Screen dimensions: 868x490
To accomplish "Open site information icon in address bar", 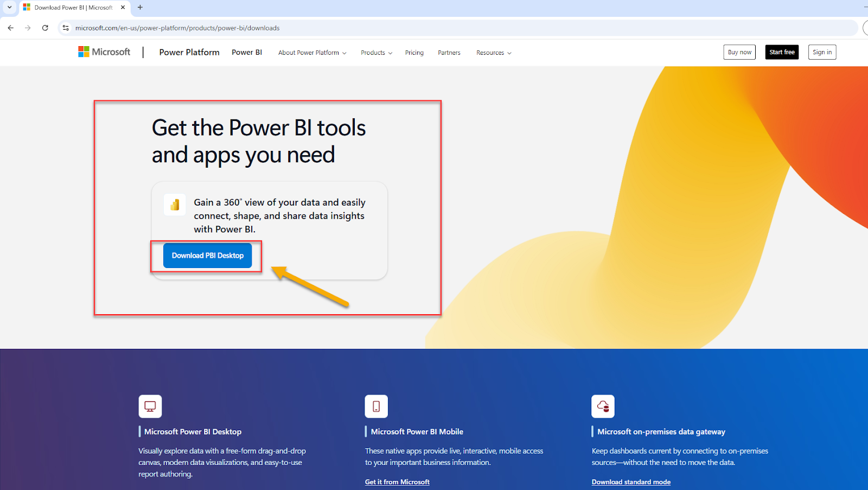I will 66,28.
